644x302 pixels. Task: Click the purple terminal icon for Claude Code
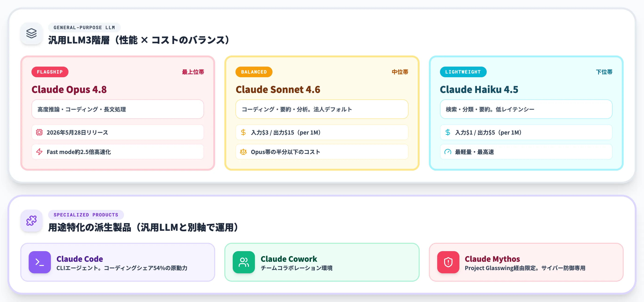[x=40, y=262]
